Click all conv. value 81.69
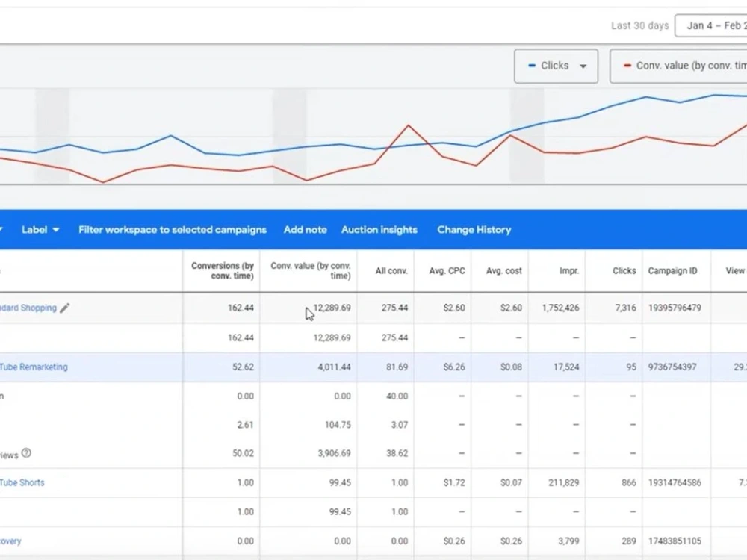Viewport: 747px width, 560px height. tap(397, 367)
